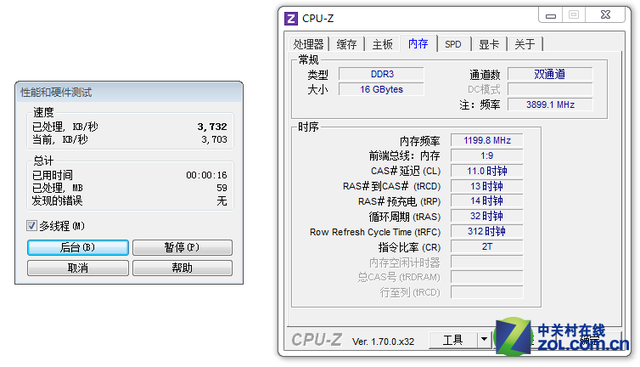This screenshot has width=640, height=367.
Task: Click the 312 时钟 tRFC value
Action: pos(487,231)
